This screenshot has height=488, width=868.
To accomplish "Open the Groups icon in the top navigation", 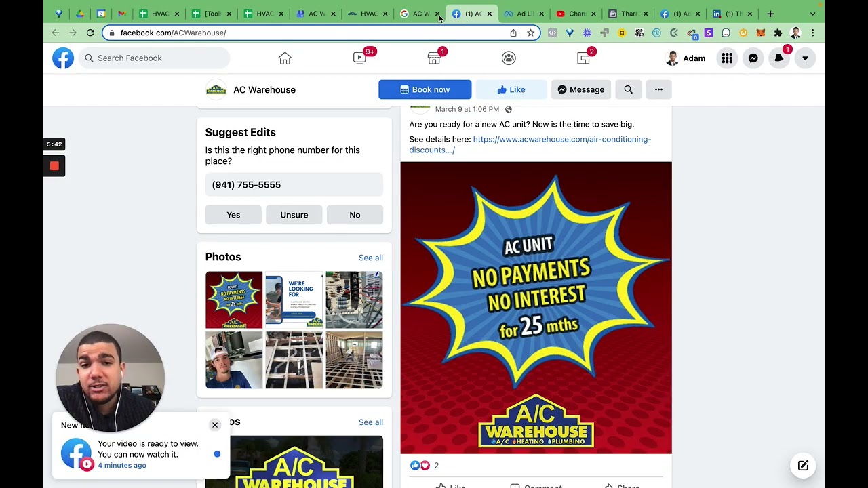I will coord(509,58).
